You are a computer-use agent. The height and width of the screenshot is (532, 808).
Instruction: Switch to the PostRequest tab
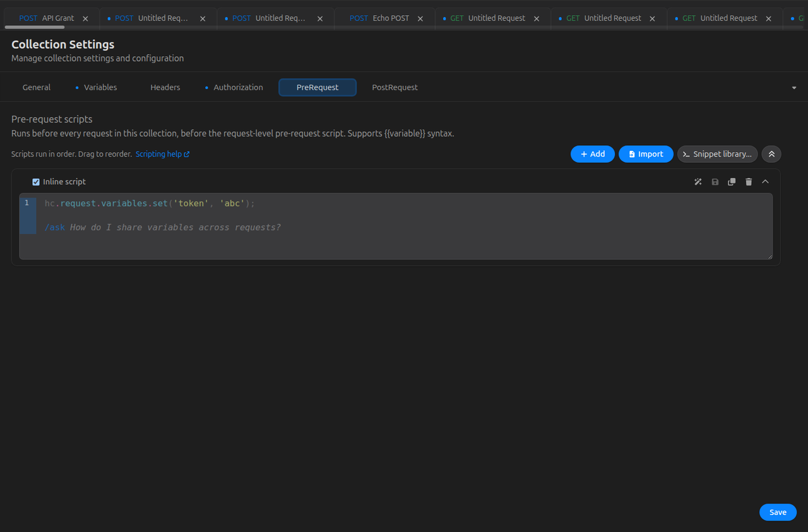coord(395,87)
